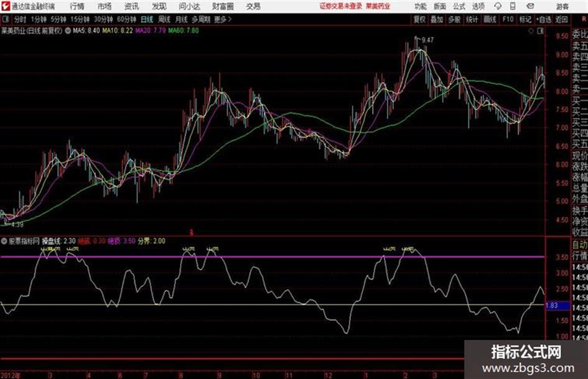Open the 公式 menu
This screenshot has height=379, width=588.
coord(459,6)
